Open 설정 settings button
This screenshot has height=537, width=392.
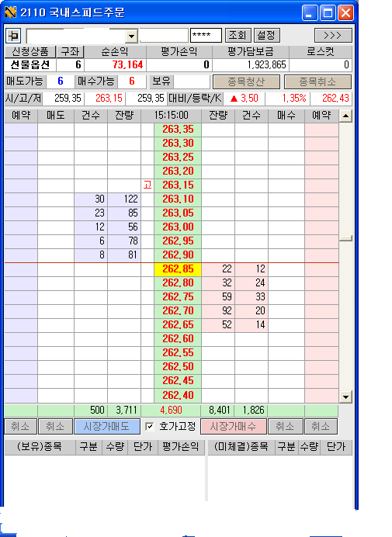266,35
